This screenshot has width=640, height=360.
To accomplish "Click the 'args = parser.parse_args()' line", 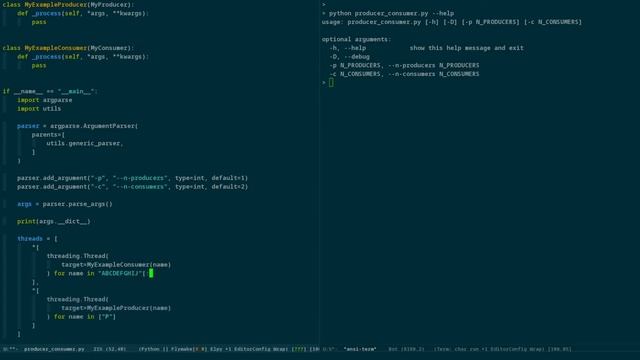I will pos(64,204).
